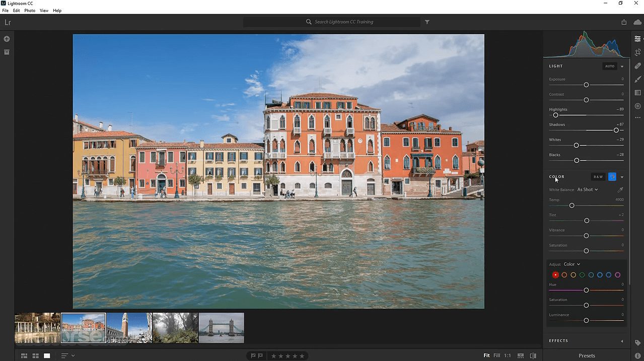
Task: Open the Share options icon
Action: pos(623,22)
